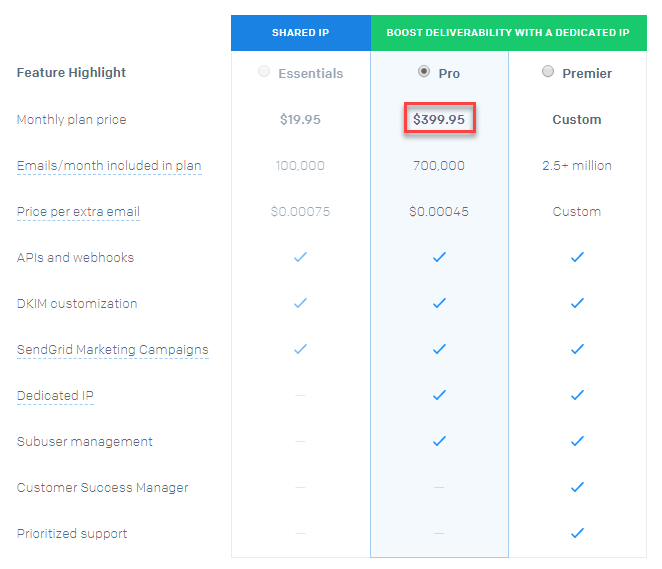Viewport: 662px width, 569px height.
Task: Click Premier checkmark for APIs and webhooks
Action: (577, 257)
